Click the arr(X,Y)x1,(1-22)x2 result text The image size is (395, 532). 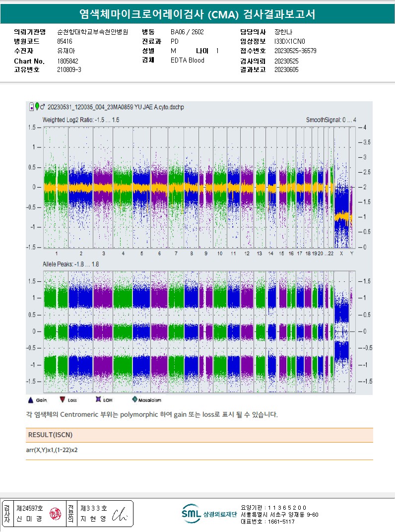point(52,450)
